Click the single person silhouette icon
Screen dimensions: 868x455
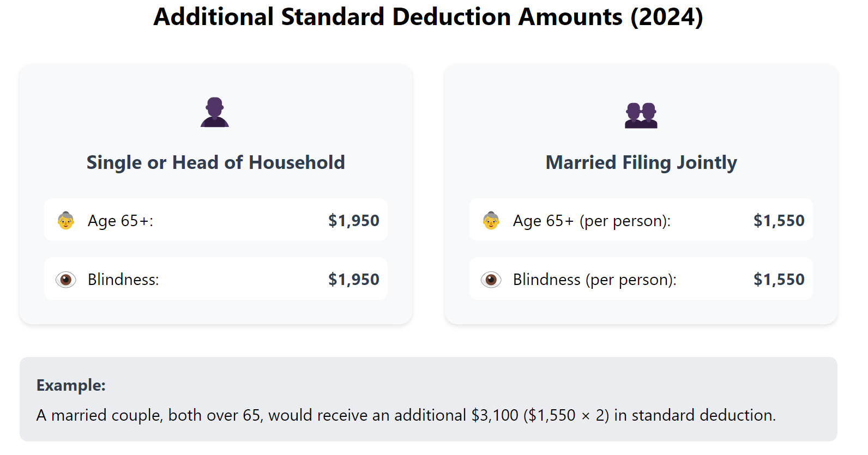tap(215, 112)
